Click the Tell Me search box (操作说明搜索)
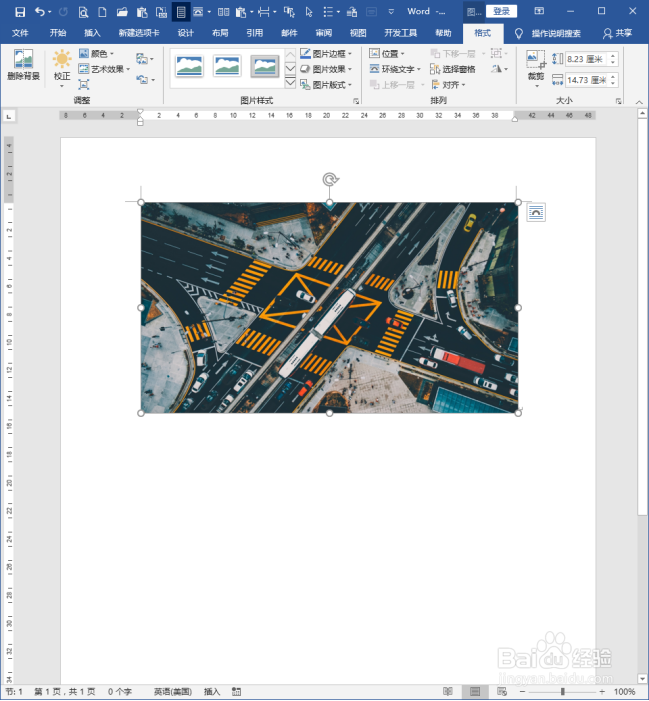 pyautogui.click(x=556, y=33)
